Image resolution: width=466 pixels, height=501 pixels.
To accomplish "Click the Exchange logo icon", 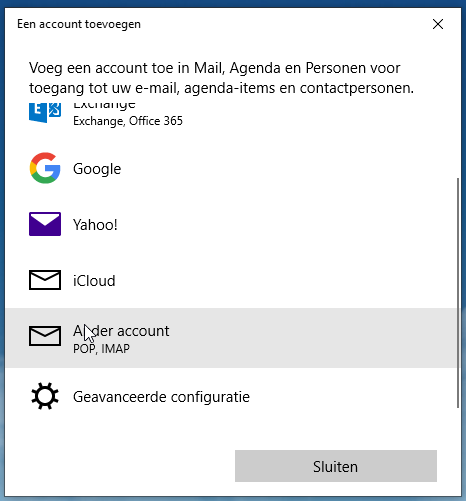I will click(45, 112).
